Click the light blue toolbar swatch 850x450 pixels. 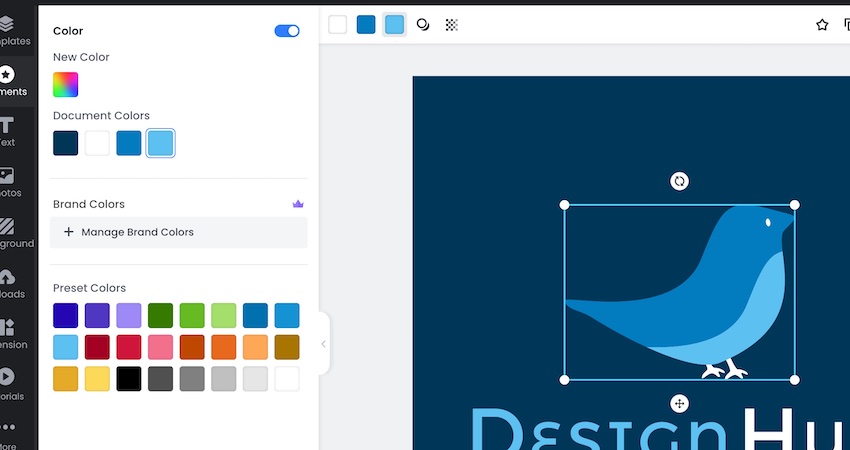click(394, 24)
